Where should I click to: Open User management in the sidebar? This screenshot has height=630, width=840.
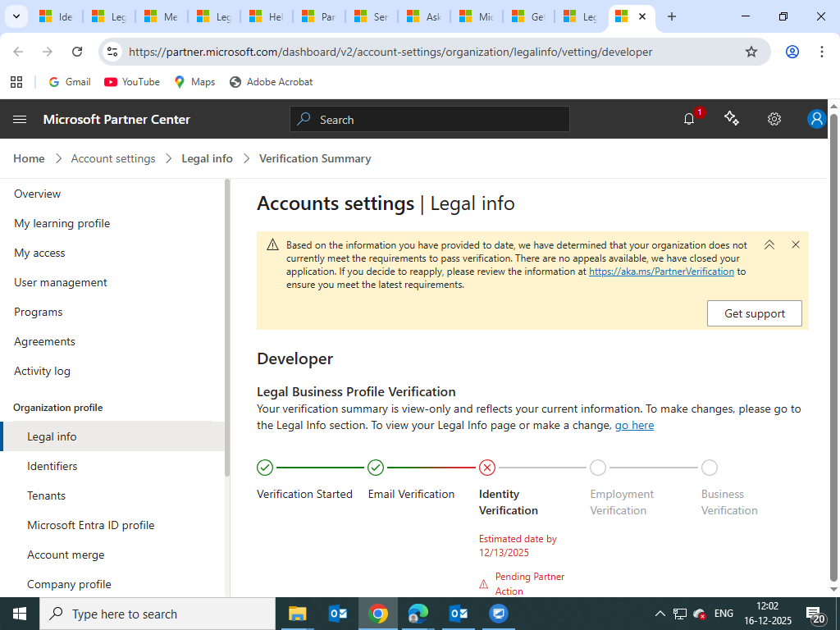tap(61, 282)
